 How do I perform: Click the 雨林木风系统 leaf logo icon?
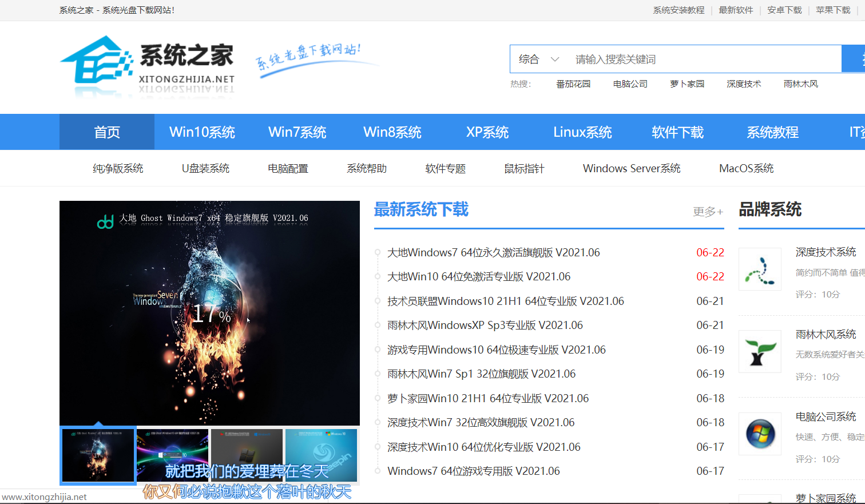[x=760, y=351]
